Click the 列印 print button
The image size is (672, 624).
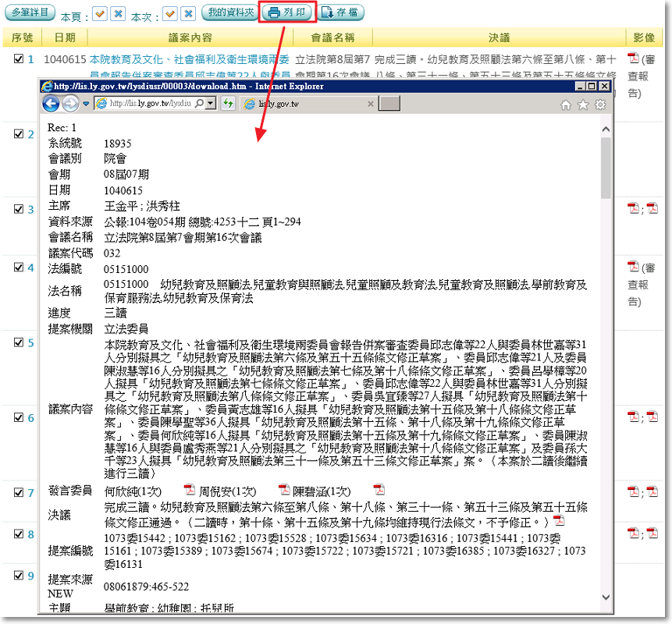coord(287,12)
